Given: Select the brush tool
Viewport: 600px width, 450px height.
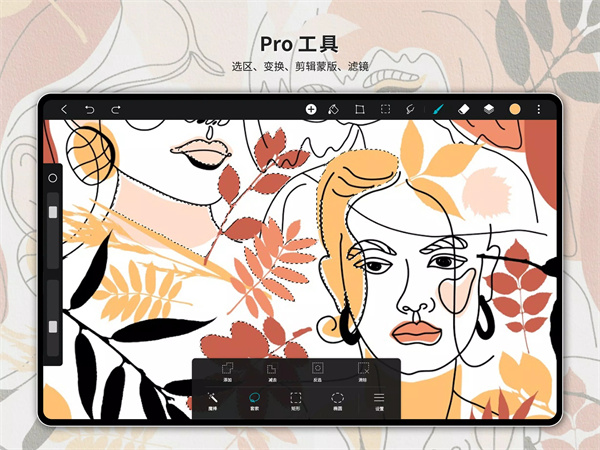Looking at the screenshot, I should pyautogui.click(x=438, y=109).
